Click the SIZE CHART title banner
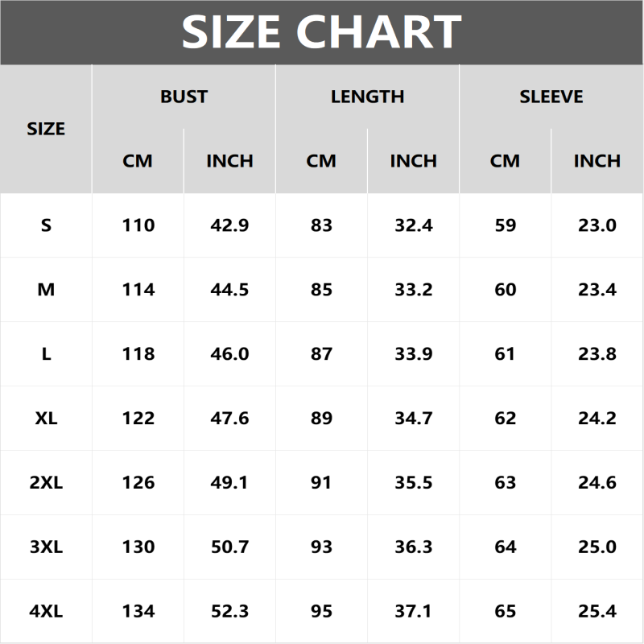Viewport: 644px width, 644px height. (x=322, y=32)
